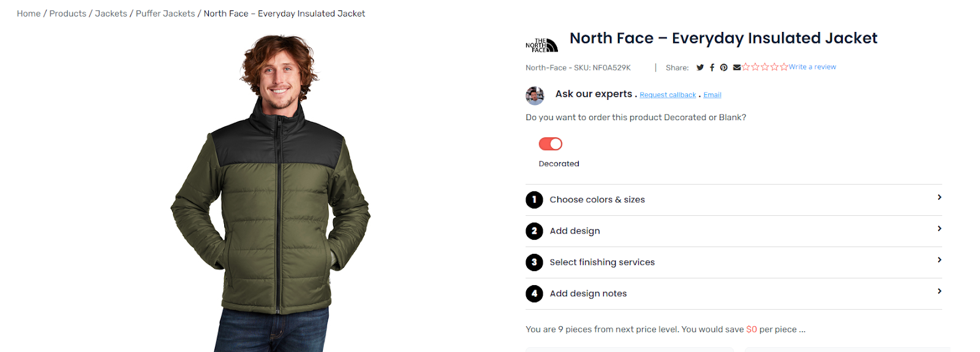Toggle the Decorated switch off
The width and height of the screenshot is (980, 352).
coord(550,143)
